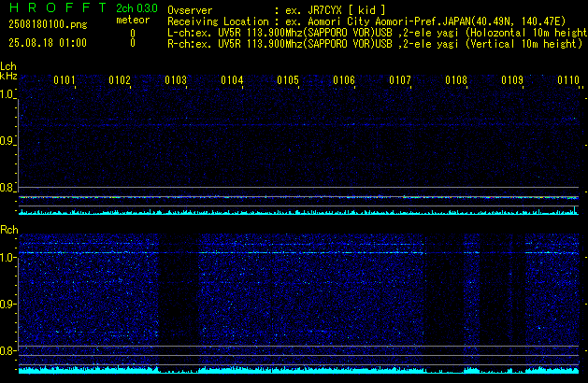Click the version label 2ch 0.3.0
The width and height of the screenshot is (588, 383).
[136, 8]
